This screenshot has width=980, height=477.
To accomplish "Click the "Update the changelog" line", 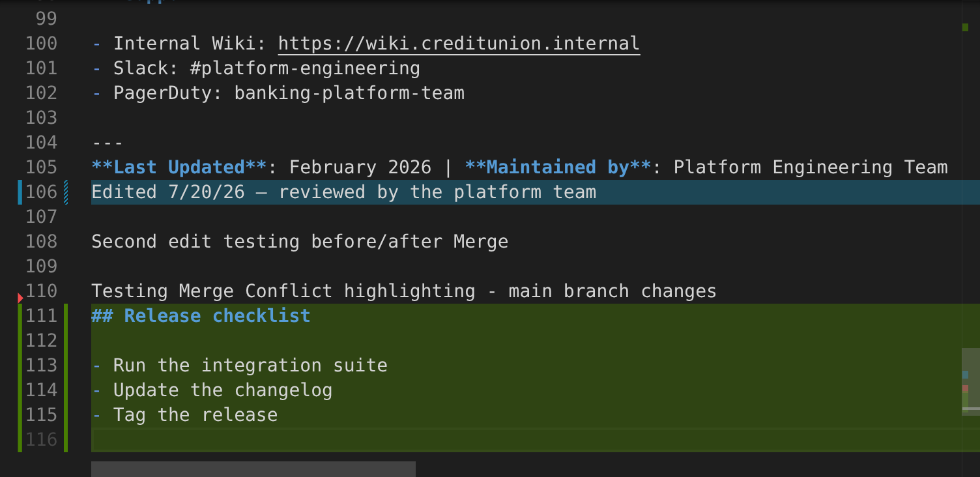I will pos(212,390).
